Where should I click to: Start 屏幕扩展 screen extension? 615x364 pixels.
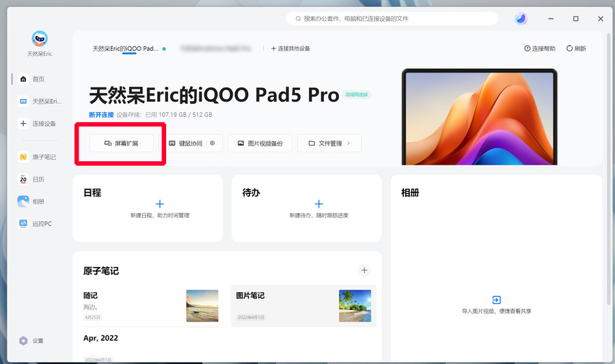click(x=121, y=143)
